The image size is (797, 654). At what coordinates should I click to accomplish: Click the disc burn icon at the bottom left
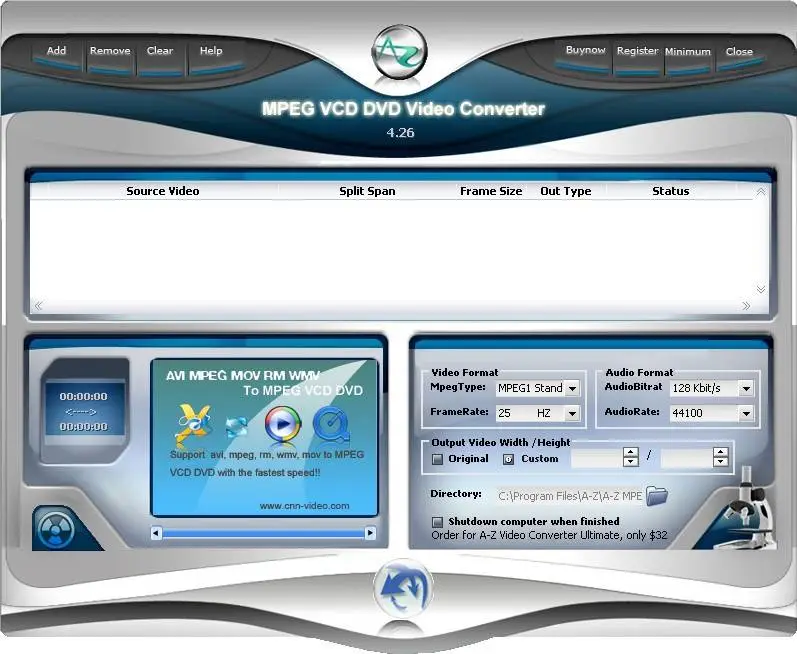(x=56, y=530)
